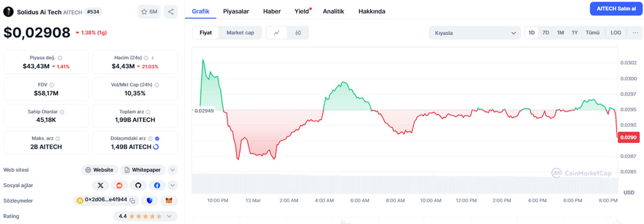
Task: Open the Facebook social link
Action: click(157, 185)
